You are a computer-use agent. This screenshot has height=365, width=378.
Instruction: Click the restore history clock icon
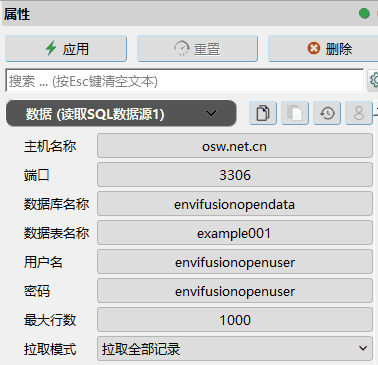[327, 113]
